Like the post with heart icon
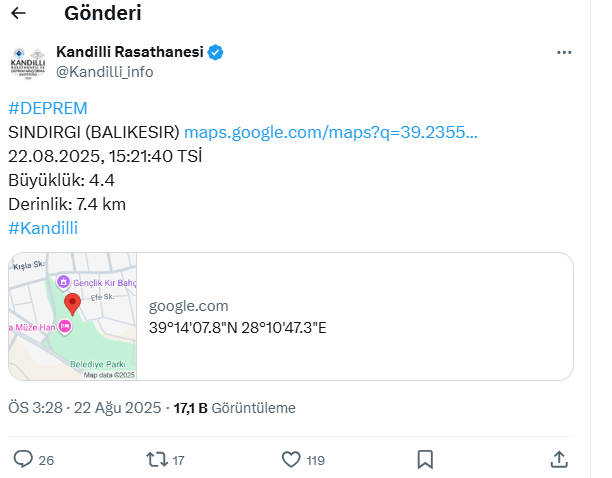612x478 pixels. coord(291,460)
